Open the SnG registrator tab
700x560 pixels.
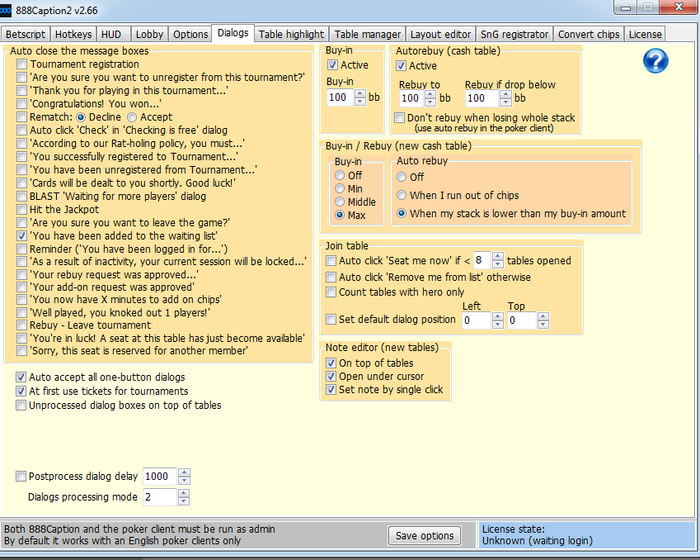(x=514, y=34)
